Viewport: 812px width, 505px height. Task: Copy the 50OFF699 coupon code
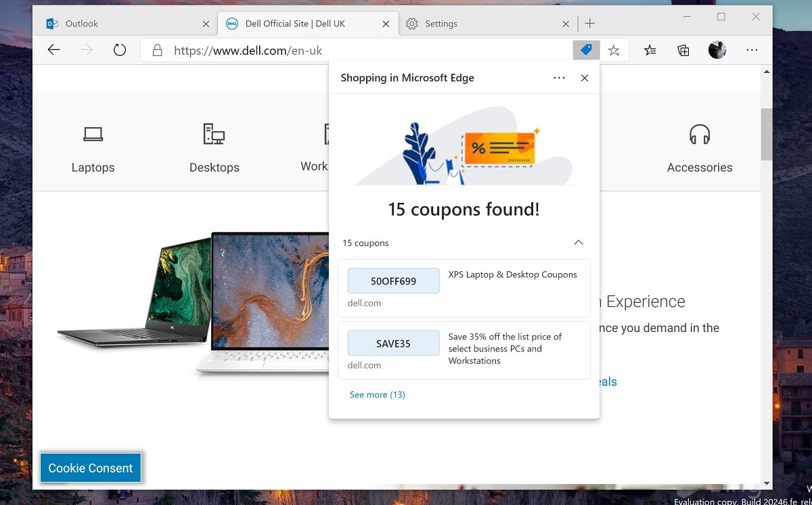pyautogui.click(x=394, y=281)
